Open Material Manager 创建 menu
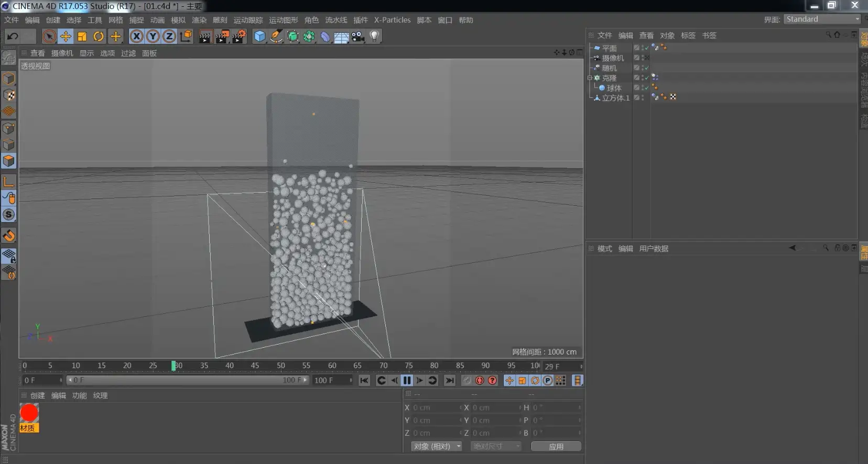This screenshot has width=868, height=464. tap(38, 395)
